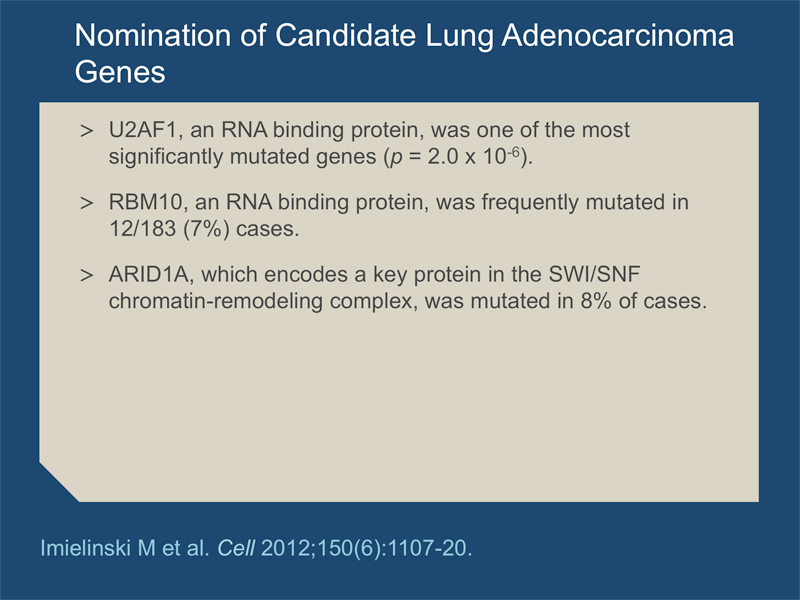The width and height of the screenshot is (800, 600).
Task: Click the reference '2012;150(6):1107-20.'
Action: [x=366, y=548]
